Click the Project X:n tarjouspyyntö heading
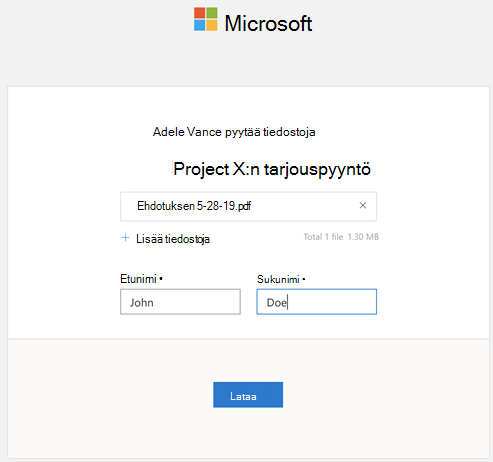Screen dimensions: 493x462 [272, 169]
